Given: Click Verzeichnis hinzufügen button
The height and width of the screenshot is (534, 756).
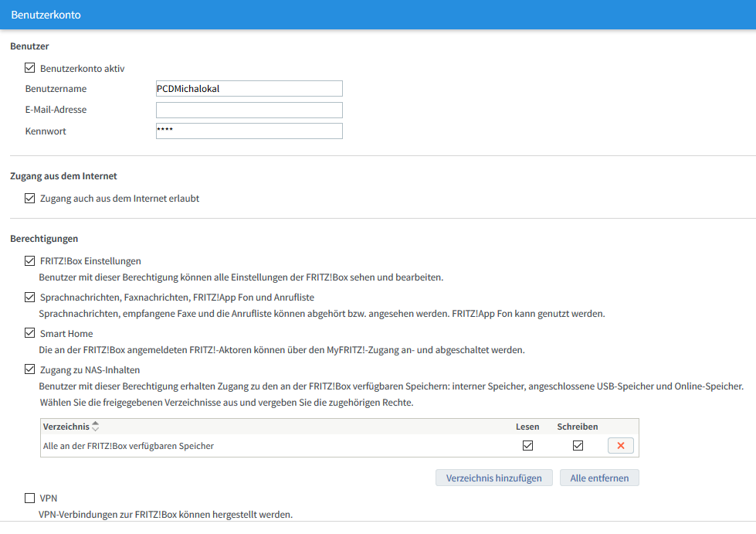Looking at the screenshot, I should [x=493, y=478].
